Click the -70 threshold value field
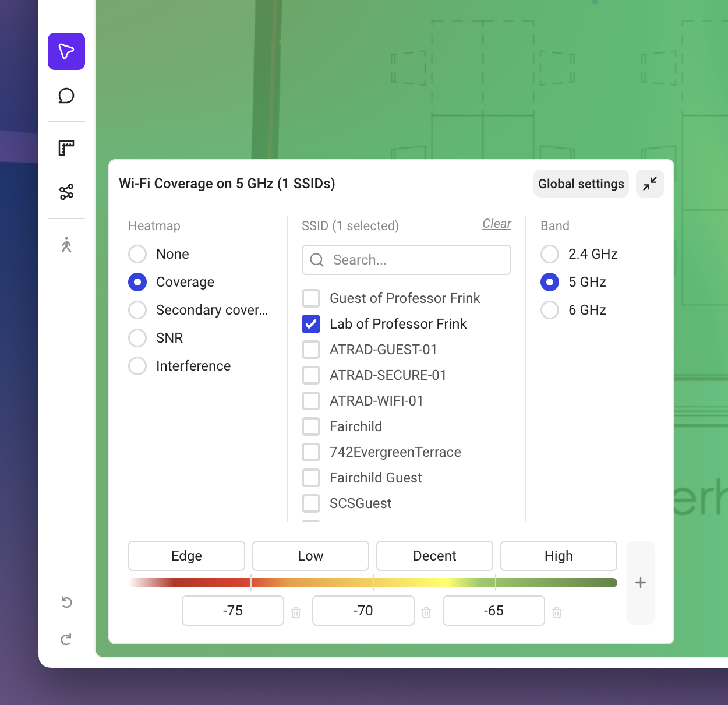 pos(363,611)
